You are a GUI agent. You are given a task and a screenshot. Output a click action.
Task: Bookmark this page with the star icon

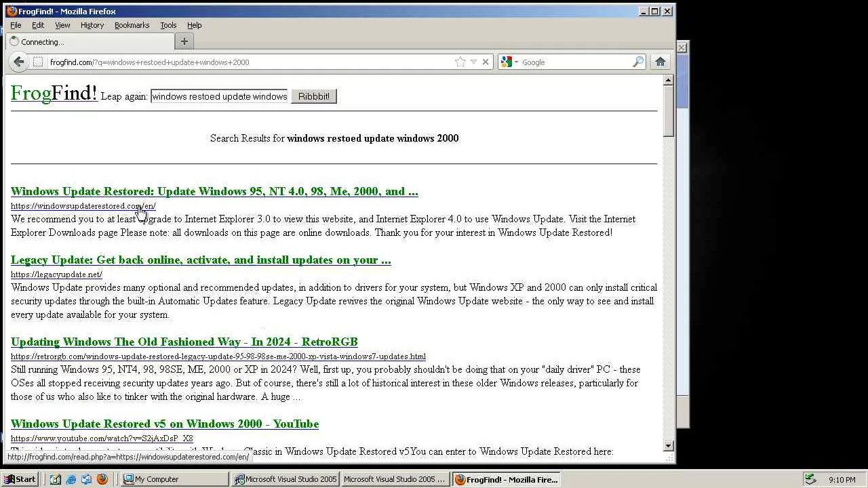pyautogui.click(x=460, y=62)
